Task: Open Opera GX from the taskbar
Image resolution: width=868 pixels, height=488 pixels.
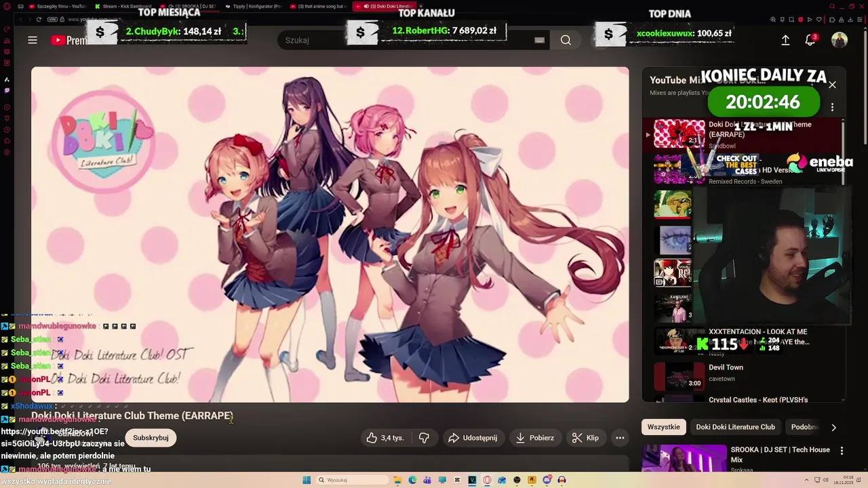Action: click(487, 480)
